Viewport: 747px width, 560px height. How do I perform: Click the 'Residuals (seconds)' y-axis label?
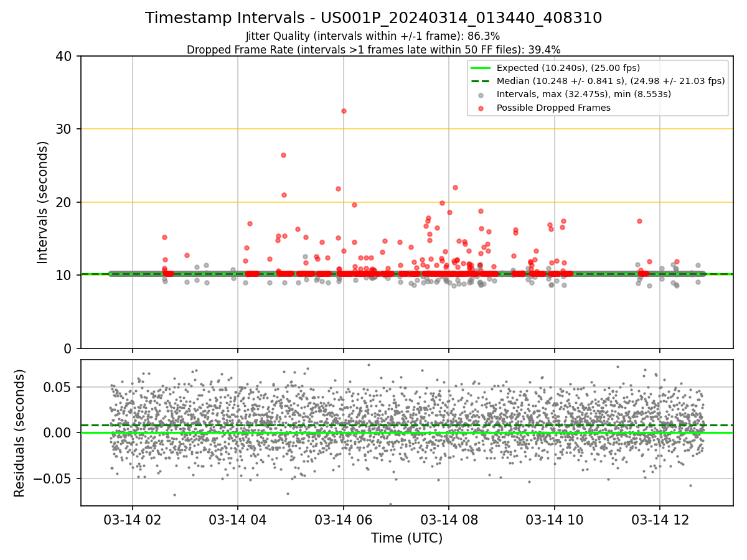pos(20,433)
